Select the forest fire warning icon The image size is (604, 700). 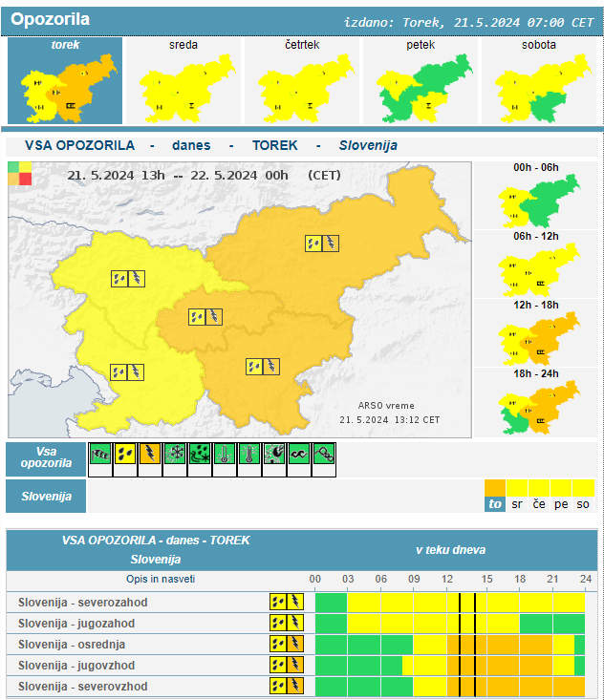click(x=274, y=455)
